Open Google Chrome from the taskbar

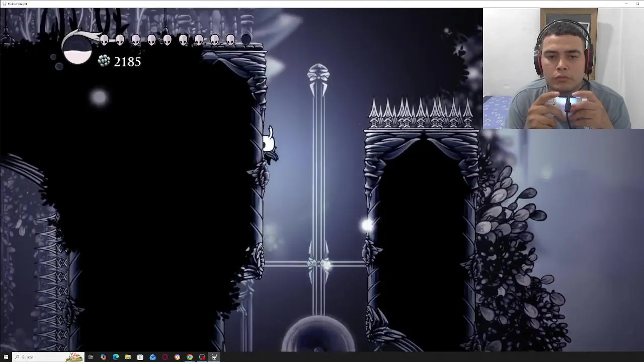click(190, 357)
